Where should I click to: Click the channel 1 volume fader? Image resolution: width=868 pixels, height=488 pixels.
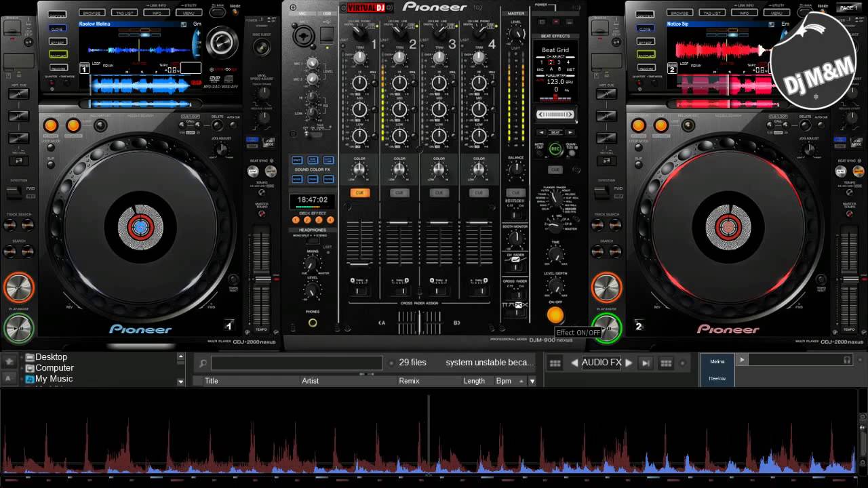(359, 263)
